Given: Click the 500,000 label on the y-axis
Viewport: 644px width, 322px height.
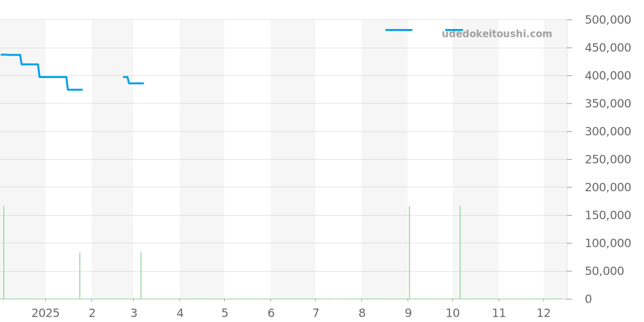Looking at the screenshot, I should (607, 20).
